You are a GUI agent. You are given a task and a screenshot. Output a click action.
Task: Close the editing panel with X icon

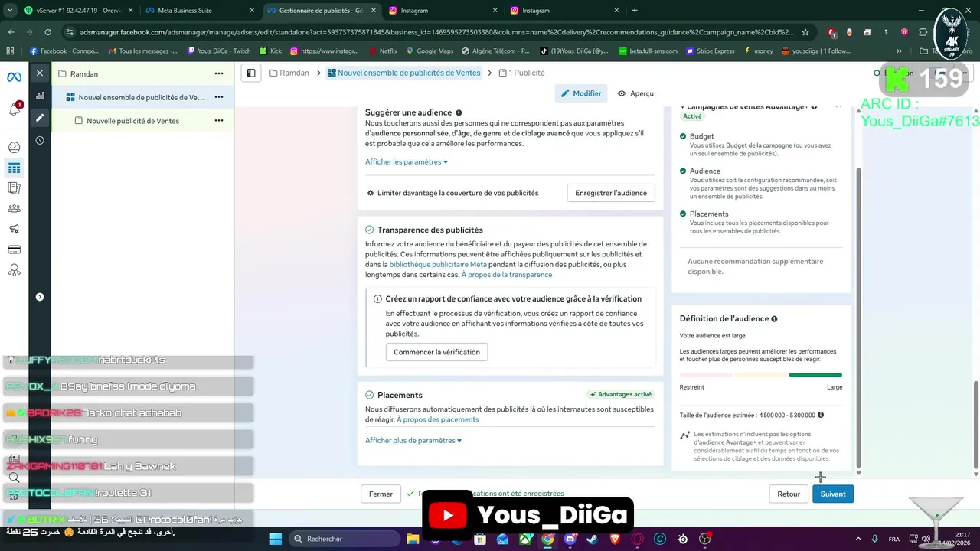click(x=40, y=73)
